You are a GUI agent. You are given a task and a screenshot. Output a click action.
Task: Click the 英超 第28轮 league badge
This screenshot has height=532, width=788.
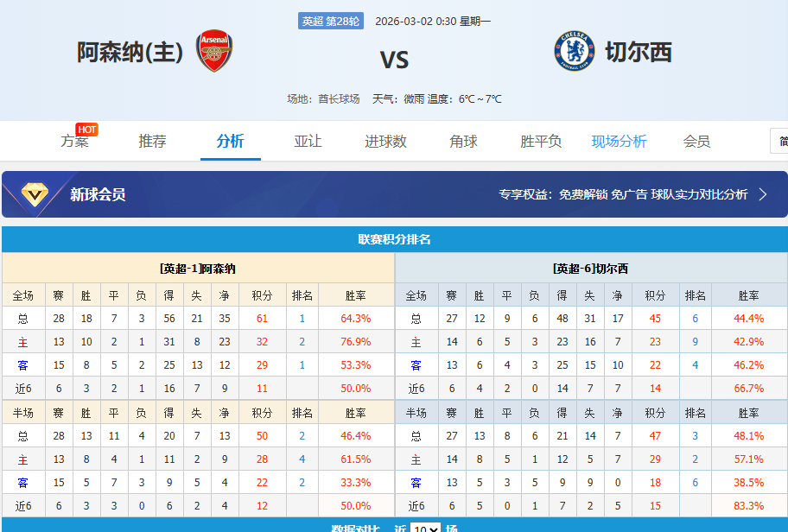(x=331, y=22)
